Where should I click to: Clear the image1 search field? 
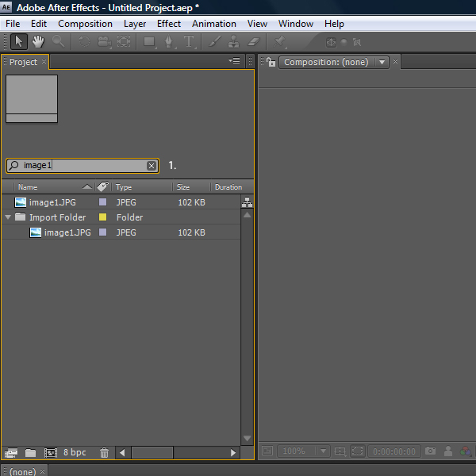pos(152,166)
